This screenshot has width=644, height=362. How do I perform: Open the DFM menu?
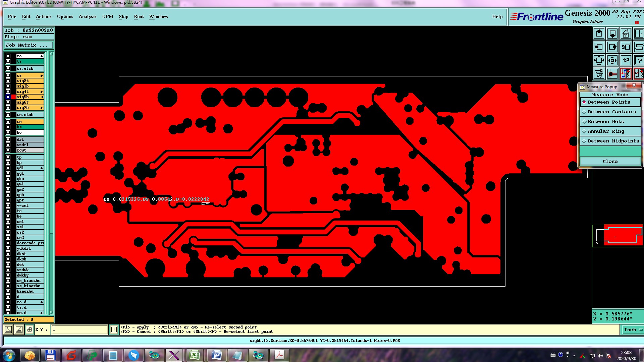(x=107, y=16)
